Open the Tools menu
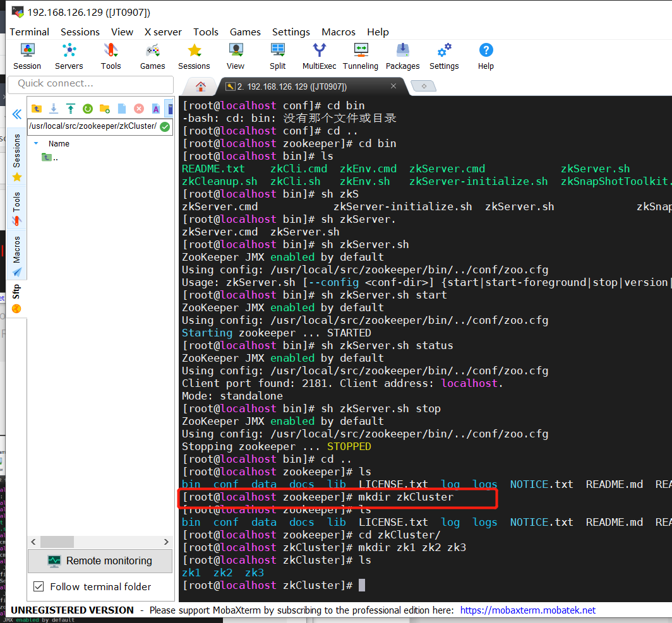The width and height of the screenshot is (672, 623). tap(206, 32)
